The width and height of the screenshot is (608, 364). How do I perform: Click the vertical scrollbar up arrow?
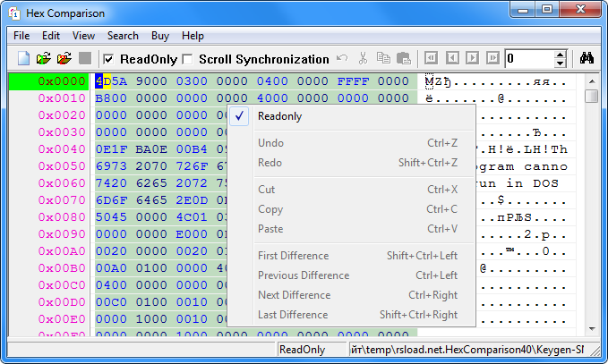(592, 80)
